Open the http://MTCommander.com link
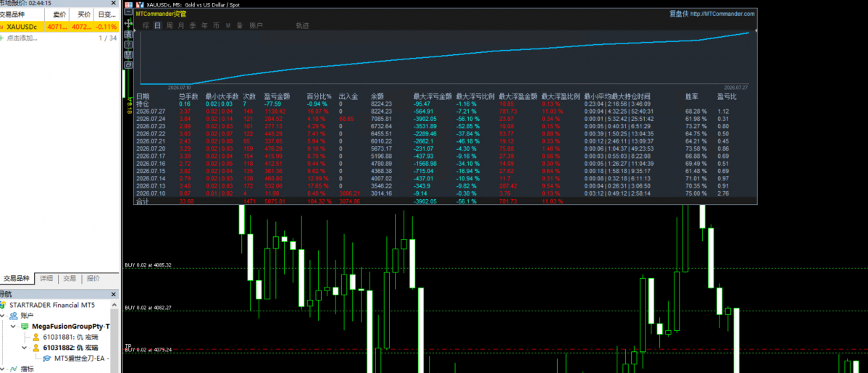Screen dimensions: 868x373 [x=722, y=14]
